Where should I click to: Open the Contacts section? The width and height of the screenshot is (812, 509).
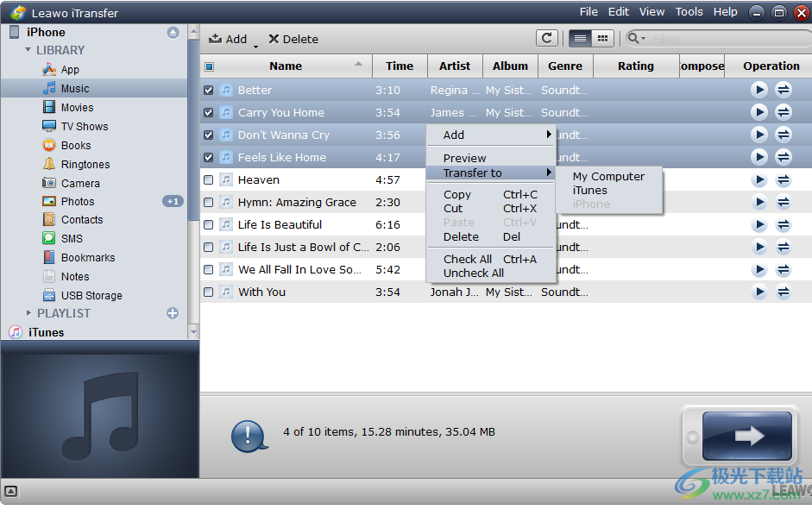point(81,219)
